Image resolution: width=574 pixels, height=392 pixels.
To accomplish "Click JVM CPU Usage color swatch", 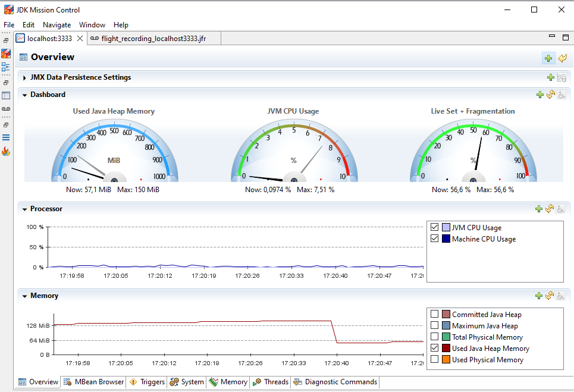I will coord(446,227).
